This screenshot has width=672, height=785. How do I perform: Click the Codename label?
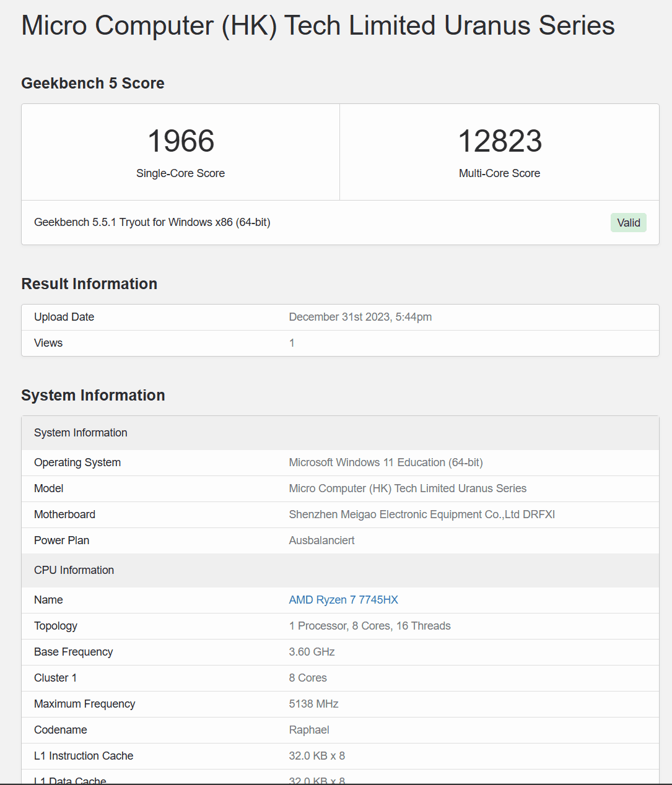coord(61,730)
